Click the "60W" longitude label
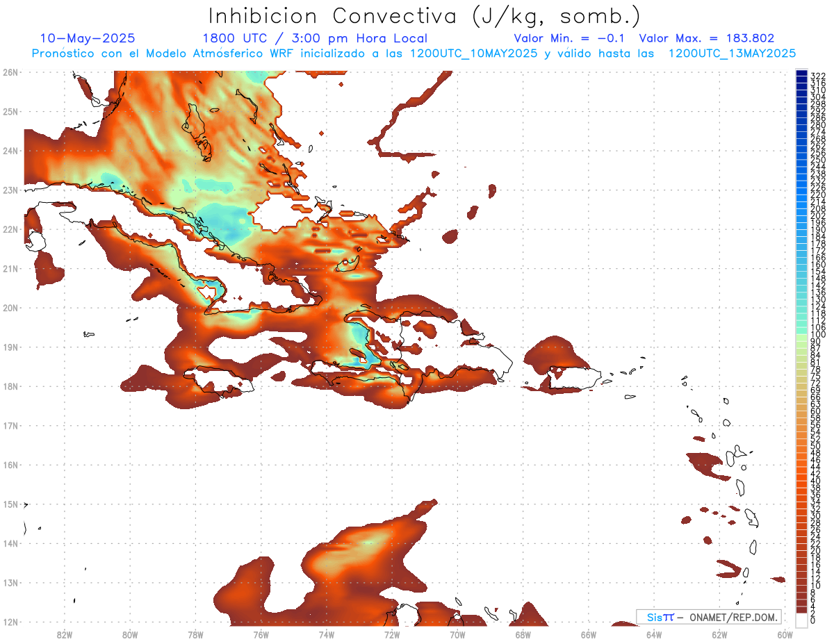The image size is (834, 644). tap(785, 634)
